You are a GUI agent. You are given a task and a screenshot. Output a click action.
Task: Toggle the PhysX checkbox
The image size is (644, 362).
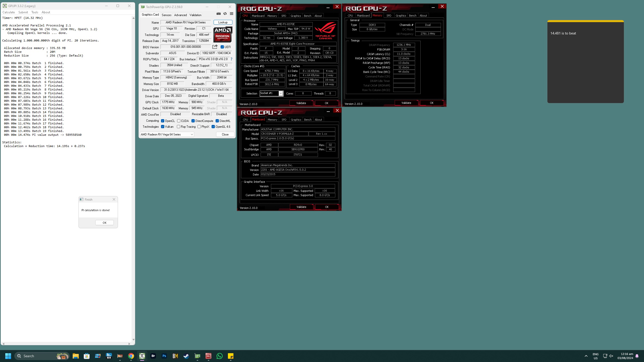pyautogui.click(x=199, y=127)
